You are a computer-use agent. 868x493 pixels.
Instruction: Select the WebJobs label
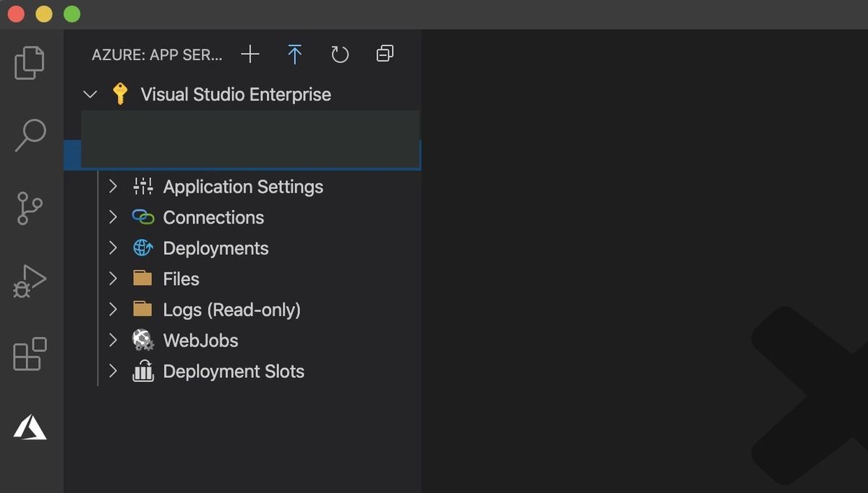200,340
